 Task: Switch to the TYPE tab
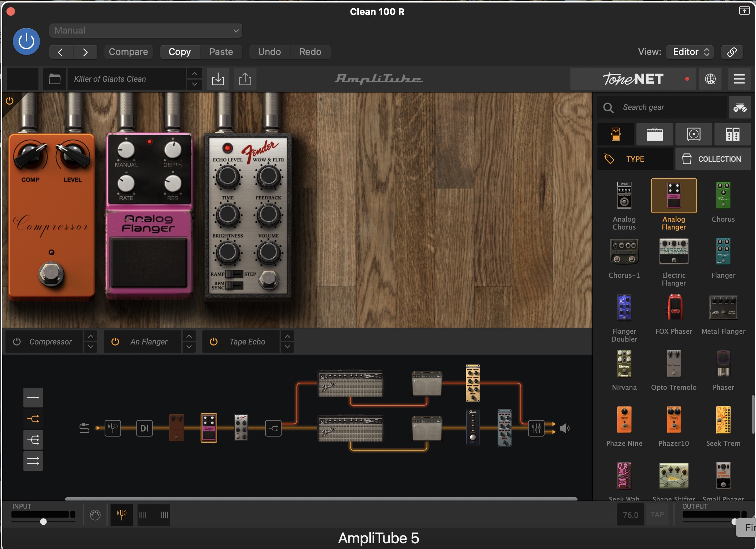click(x=635, y=159)
